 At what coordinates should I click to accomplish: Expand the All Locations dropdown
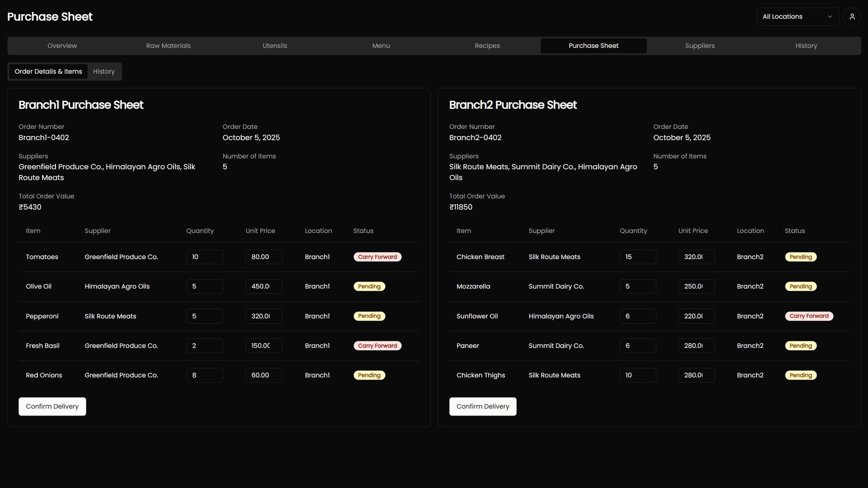pos(798,17)
